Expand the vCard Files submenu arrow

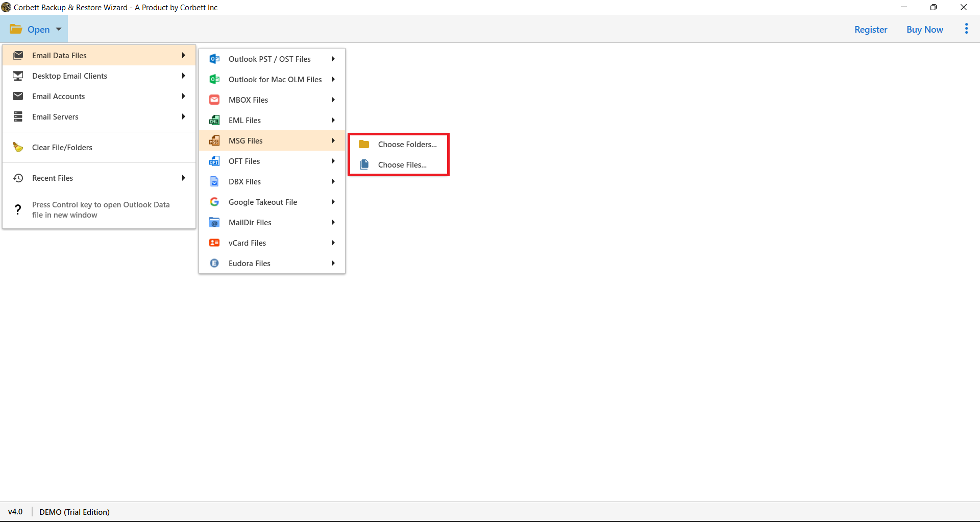[333, 243]
